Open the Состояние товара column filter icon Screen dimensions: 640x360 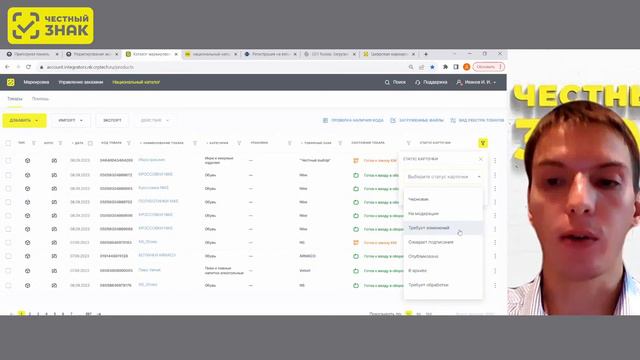tap(408, 143)
